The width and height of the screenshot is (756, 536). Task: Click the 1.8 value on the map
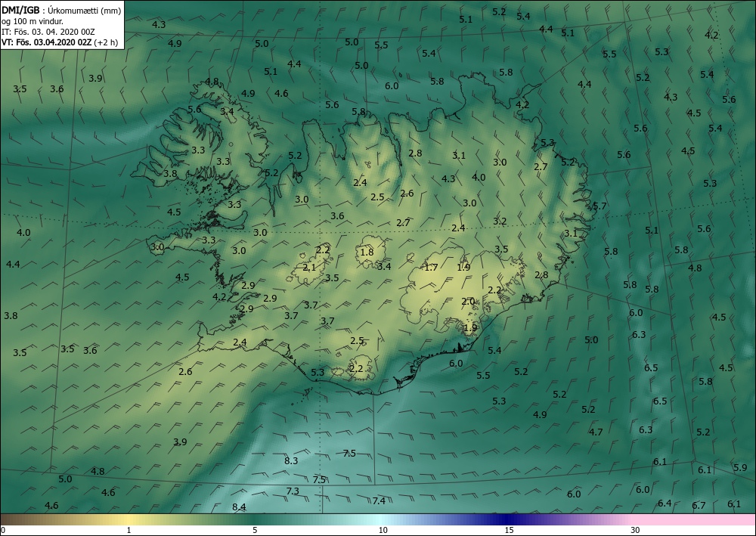(367, 252)
